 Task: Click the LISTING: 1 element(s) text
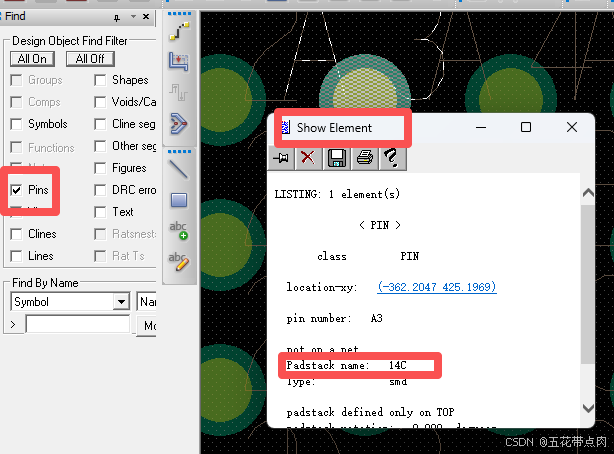pyautogui.click(x=337, y=194)
